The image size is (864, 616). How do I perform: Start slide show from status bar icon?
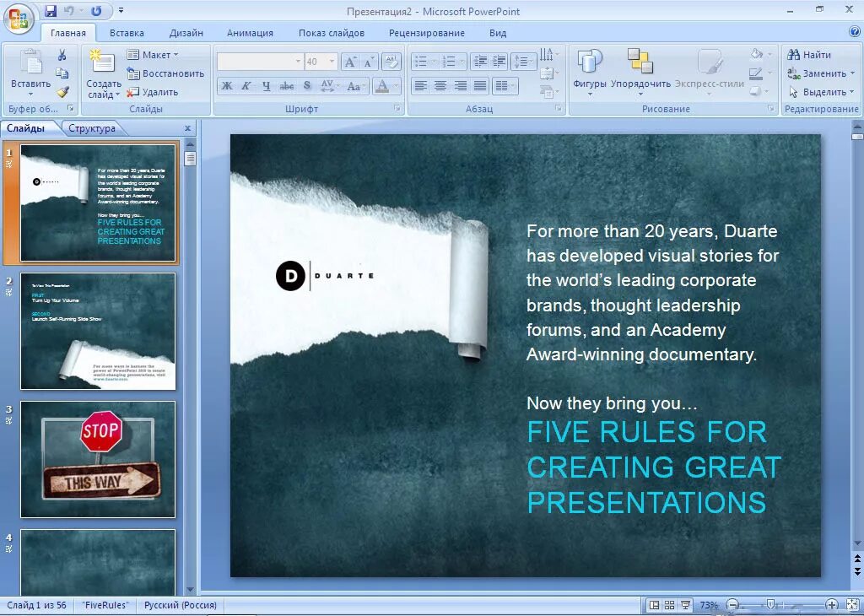[685, 605]
